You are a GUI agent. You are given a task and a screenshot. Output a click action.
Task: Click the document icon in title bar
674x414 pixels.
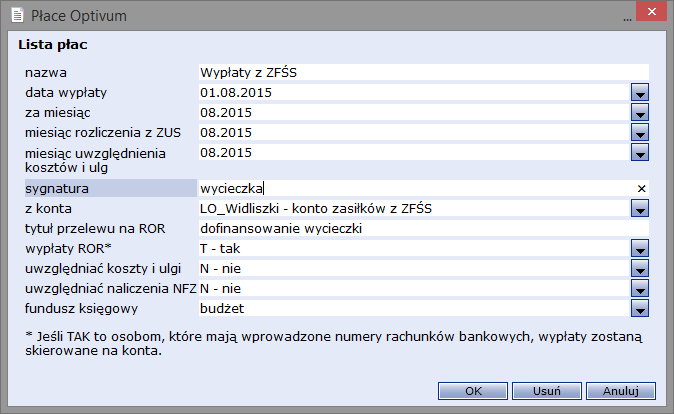coord(18,15)
